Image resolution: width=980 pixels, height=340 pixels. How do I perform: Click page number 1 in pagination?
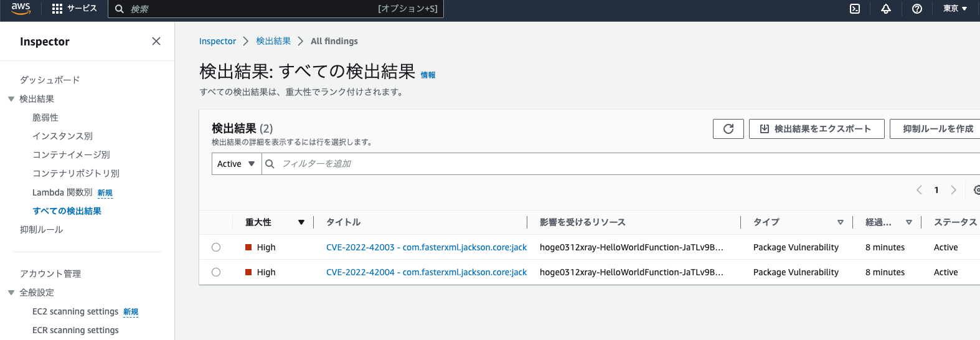[x=936, y=190]
